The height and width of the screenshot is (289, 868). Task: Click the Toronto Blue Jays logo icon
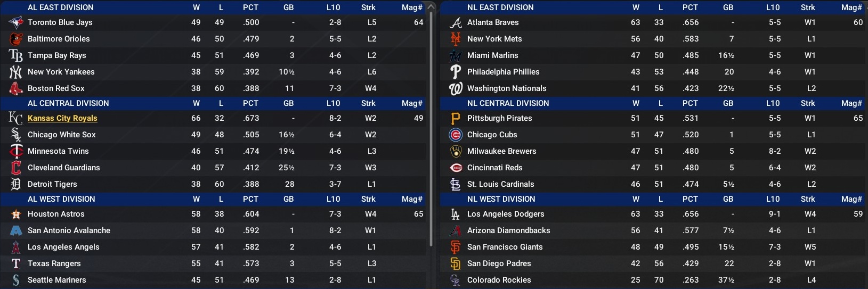click(x=16, y=22)
